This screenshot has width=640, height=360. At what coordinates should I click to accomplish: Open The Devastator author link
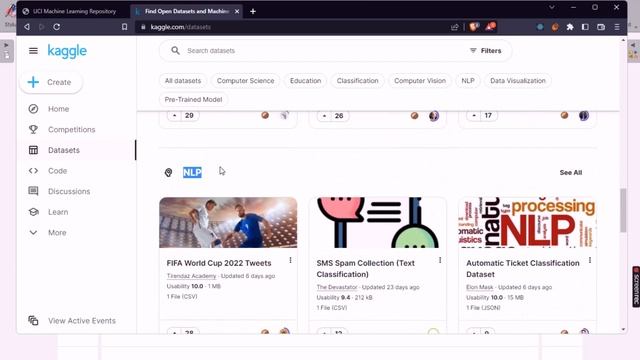coord(337,287)
